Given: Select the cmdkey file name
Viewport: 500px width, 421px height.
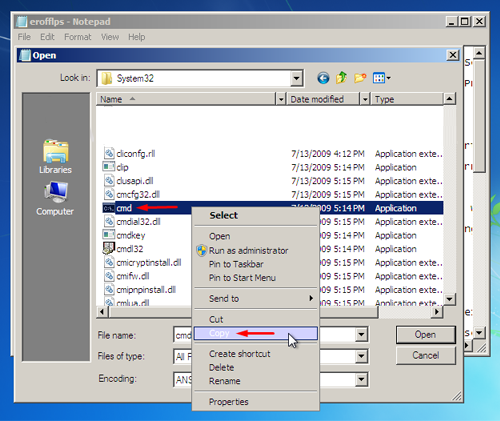Looking at the screenshot, I should pos(131,235).
